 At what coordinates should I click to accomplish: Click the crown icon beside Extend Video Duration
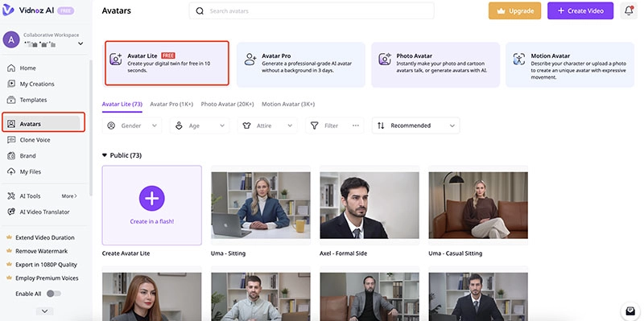click(9, 237)
